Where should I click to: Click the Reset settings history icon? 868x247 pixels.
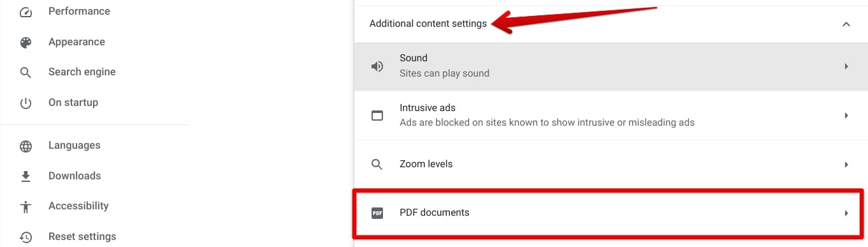[25, 237]
